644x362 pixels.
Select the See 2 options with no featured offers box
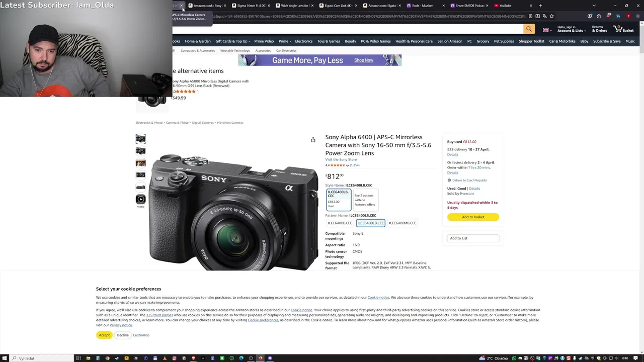coord(365,200)
